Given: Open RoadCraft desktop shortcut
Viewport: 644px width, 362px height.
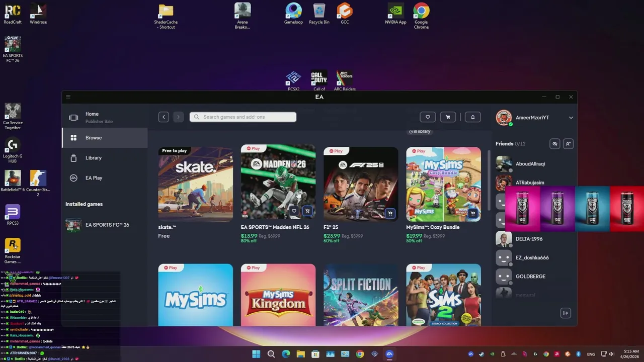Looking at the screenshot, I should click(13, 14).
